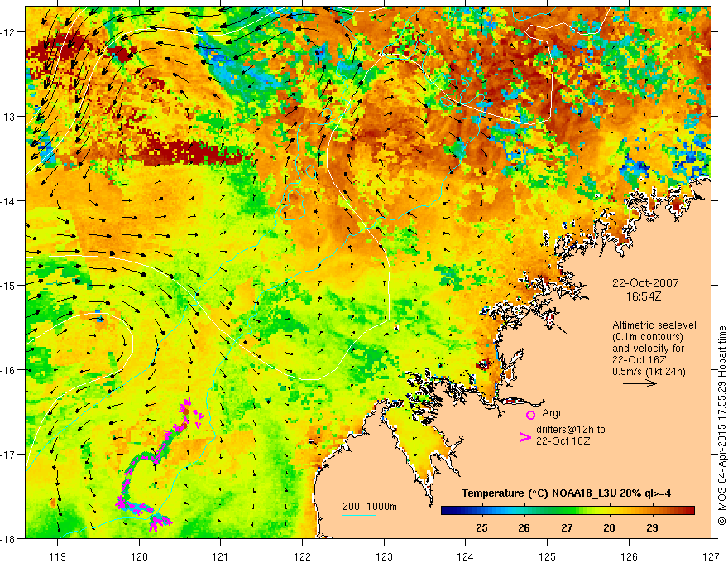Click the longitude axis label 127
The height and width of the screenshot is (563, 728).
(x=711, y=556)
